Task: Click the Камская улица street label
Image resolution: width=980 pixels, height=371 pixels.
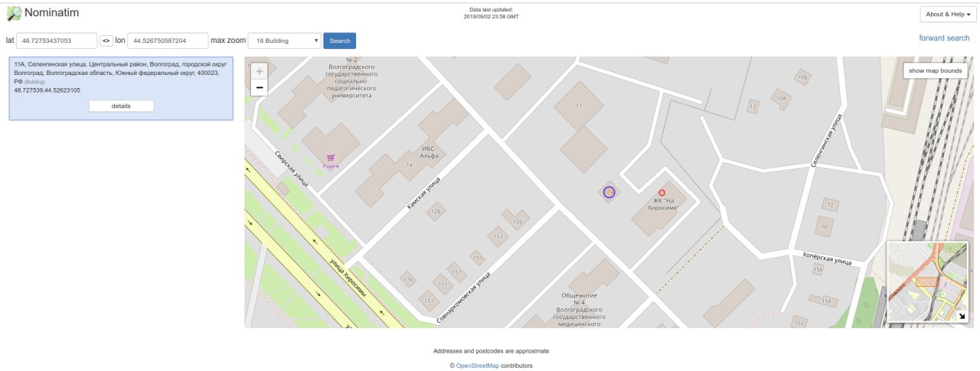Action: tap(423, 193)
